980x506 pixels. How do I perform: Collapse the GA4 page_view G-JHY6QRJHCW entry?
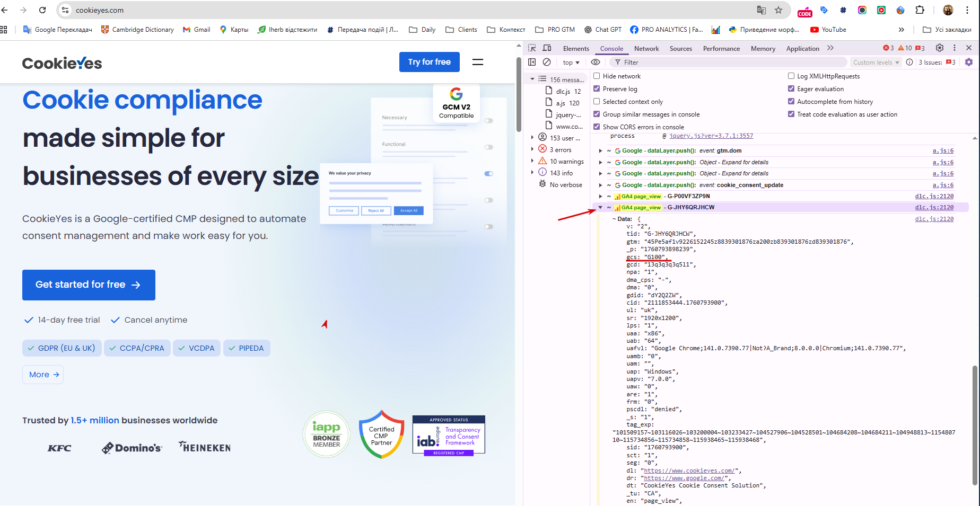pyautogui.click(x=600, y=208)
